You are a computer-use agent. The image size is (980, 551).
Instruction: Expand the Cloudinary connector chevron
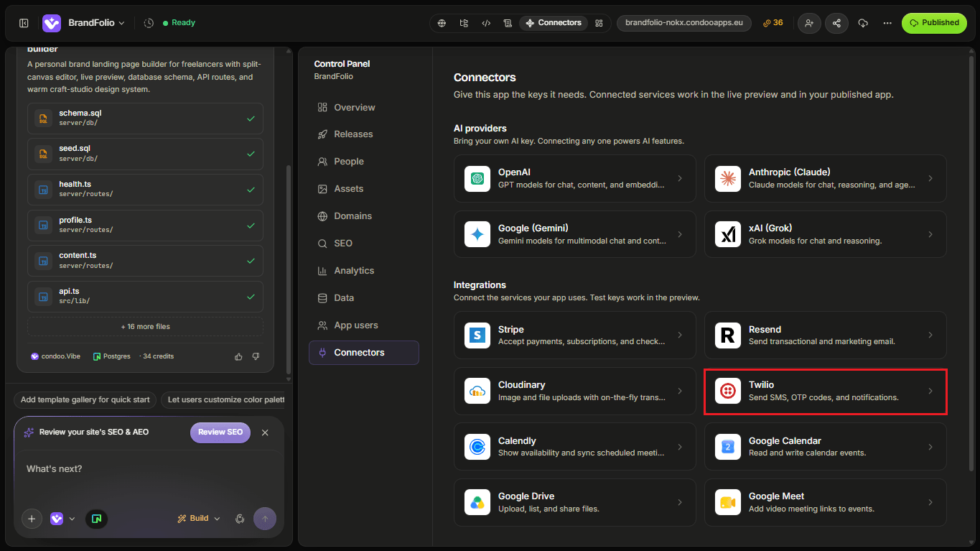(680, 392)
